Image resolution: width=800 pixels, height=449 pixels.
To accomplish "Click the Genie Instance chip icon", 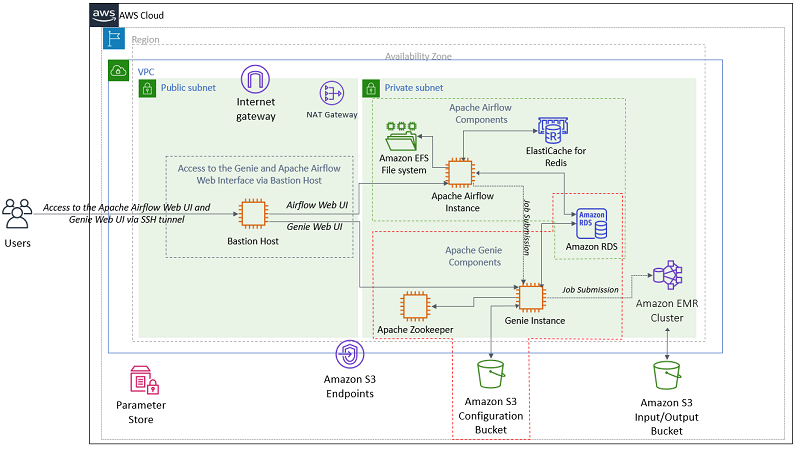I will point(531,297).
